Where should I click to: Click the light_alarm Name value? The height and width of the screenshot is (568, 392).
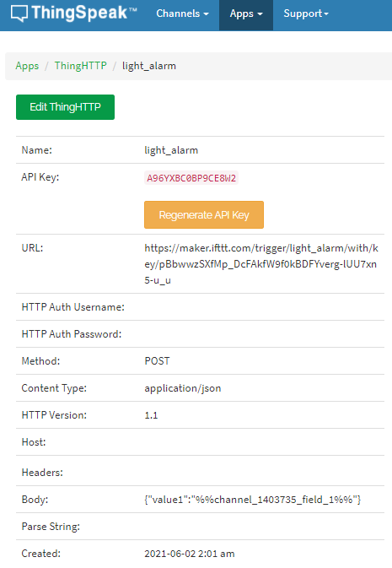point(171,150)
